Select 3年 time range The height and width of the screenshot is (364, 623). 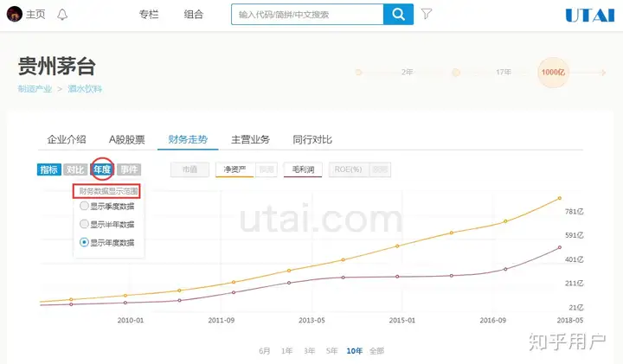tap(309, 351)
